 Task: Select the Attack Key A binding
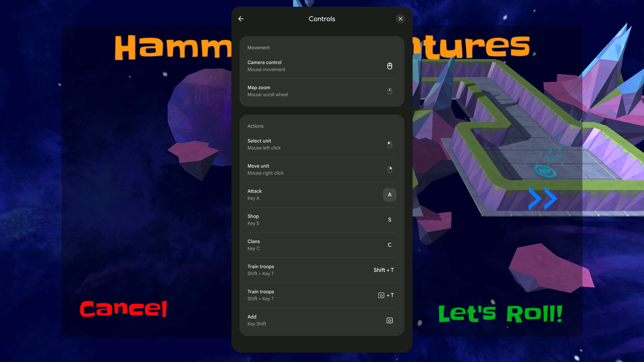tap(389, 194)
